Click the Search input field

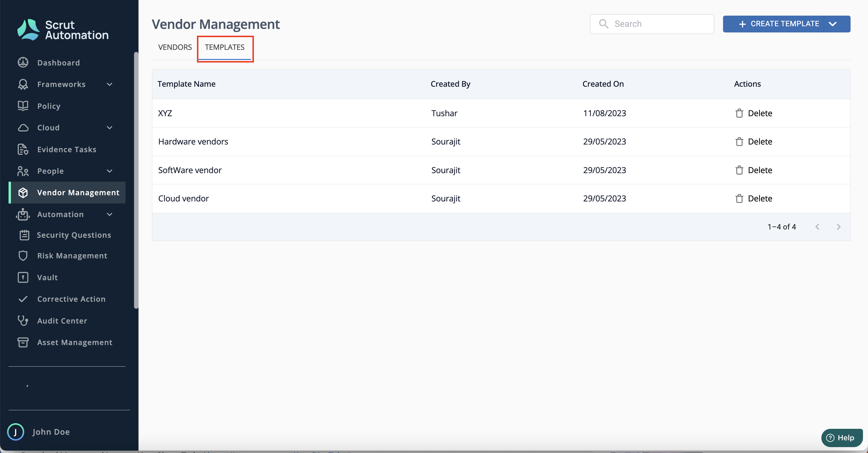[x=652, y=24]
